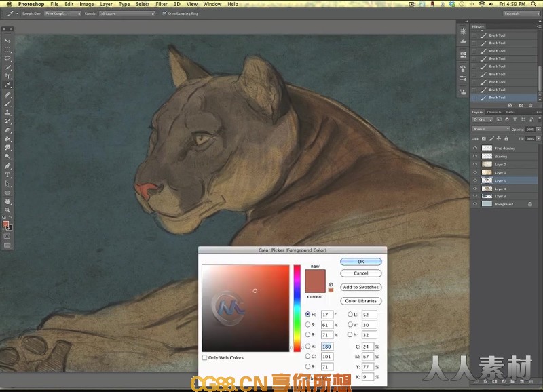This screenshot has width=543, height=392.
Task: Click the vertical hue spectrum slider
Action: click(297, 309)
